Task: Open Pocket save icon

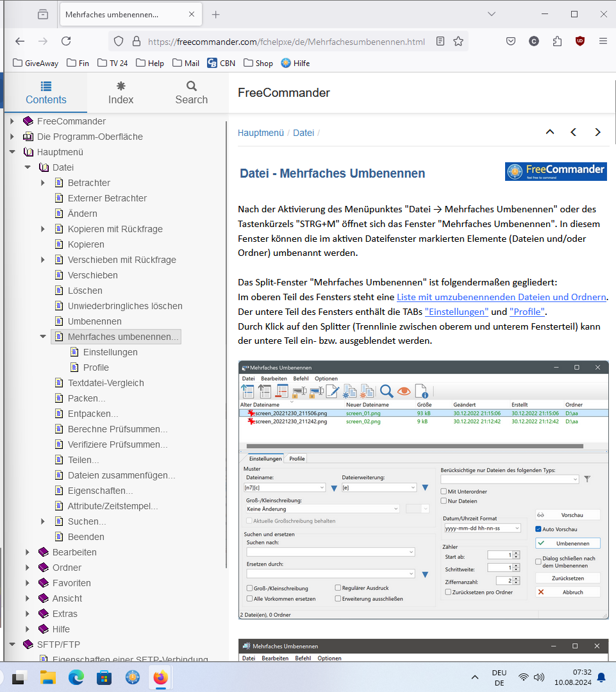Action: [x=511, y=42]
